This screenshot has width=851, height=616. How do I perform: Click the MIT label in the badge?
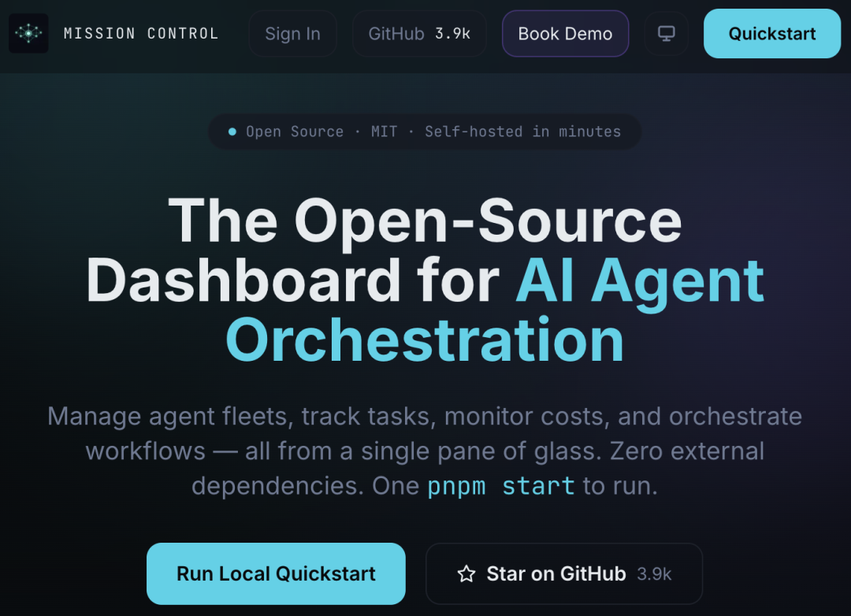pyautogui.click(x=385, y=132)
